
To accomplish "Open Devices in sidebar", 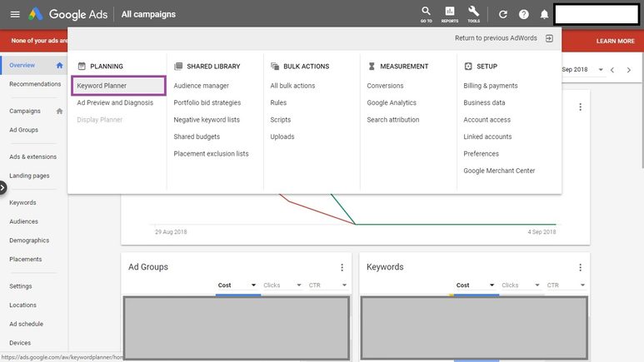I will tap(20, 343).
